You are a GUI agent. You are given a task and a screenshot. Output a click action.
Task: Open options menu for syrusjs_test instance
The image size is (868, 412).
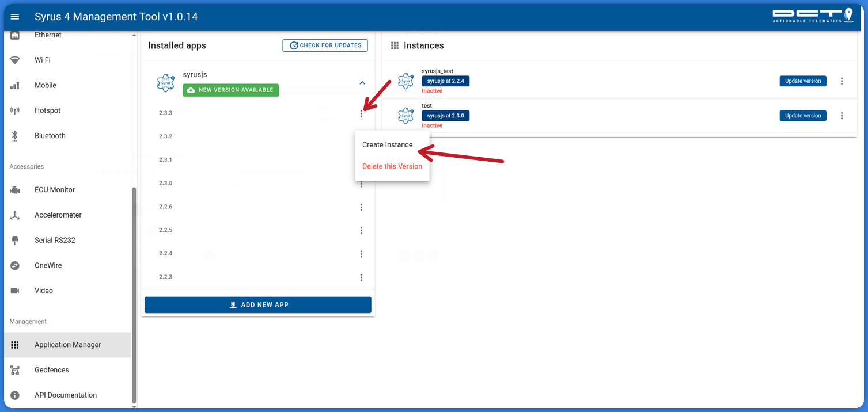(x=842, y=81)
